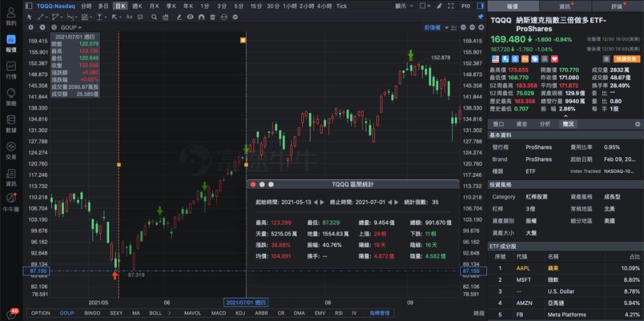Toggle the right side panel icon

pos(481,6)
